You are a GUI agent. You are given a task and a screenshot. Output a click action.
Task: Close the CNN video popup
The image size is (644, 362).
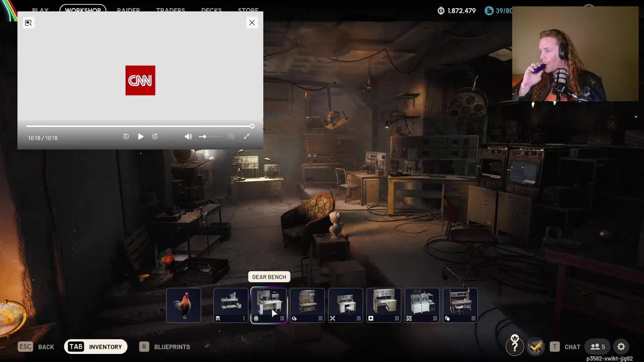252,23
